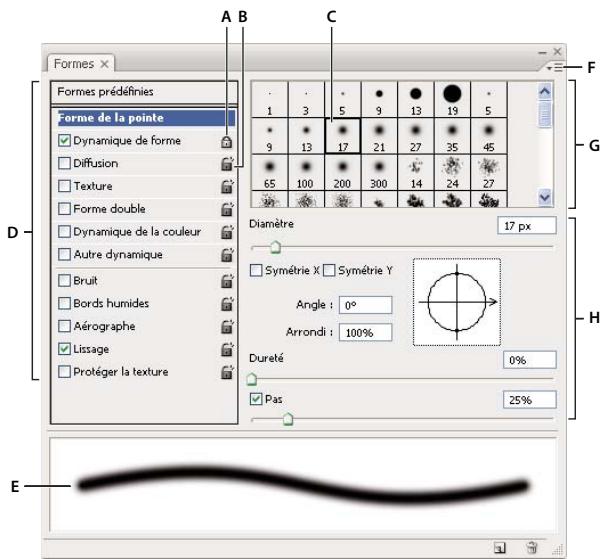The width and height of the screenshot is (604, 559).
Task: Enable the Texture checkbox
Action: (64, 186)
